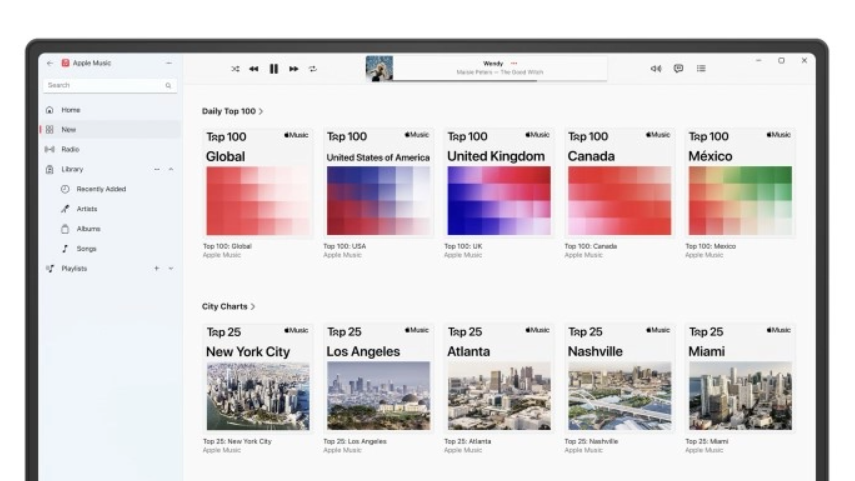Open Top 100 United Kingdom cover
Screen dimensions: 855x481
(499, 183)
